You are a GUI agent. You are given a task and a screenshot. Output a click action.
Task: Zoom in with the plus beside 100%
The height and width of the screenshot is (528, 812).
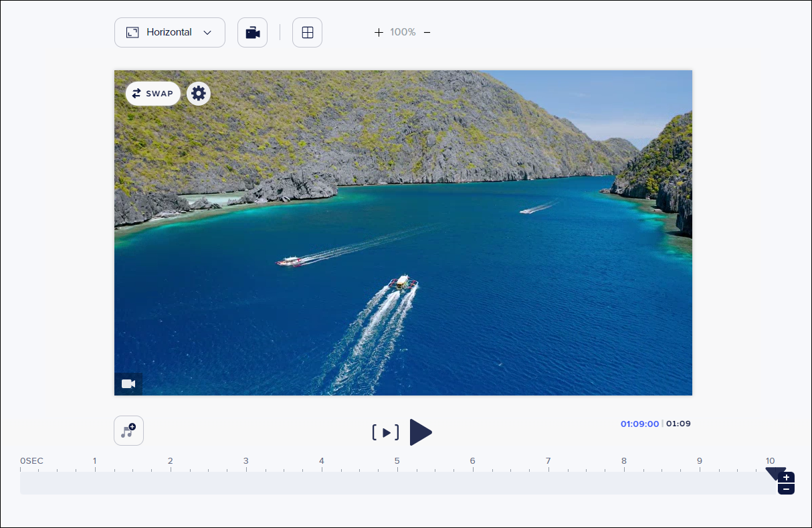379,32
